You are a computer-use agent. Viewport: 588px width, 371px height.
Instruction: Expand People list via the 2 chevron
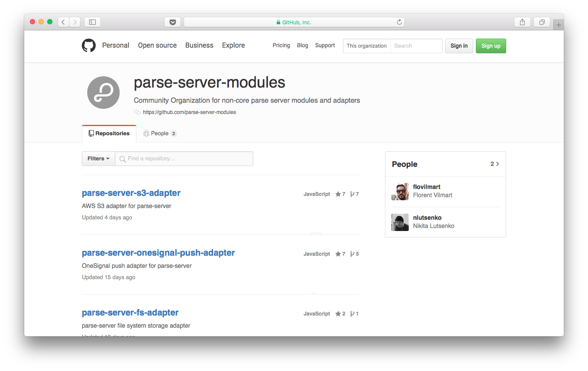[495, 164]
